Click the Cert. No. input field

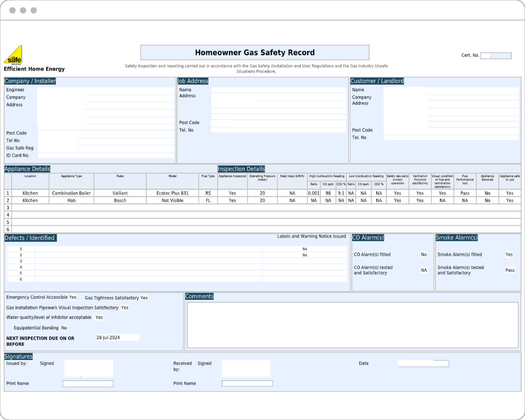pos(496,55)
